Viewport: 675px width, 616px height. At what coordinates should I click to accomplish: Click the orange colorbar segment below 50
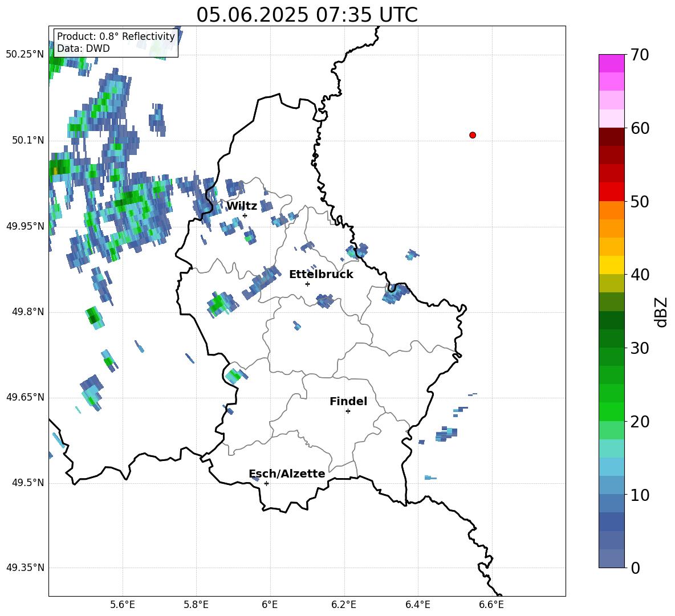pos(611,210)
